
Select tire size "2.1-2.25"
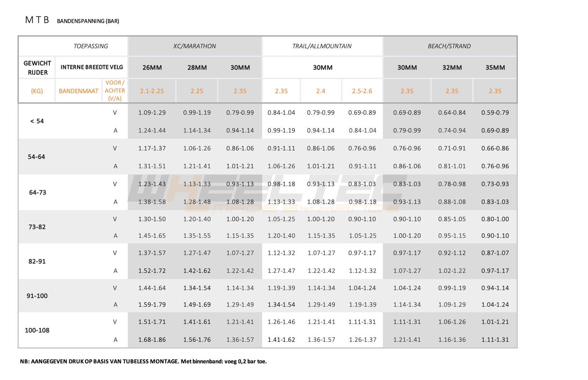click(152, 91)
